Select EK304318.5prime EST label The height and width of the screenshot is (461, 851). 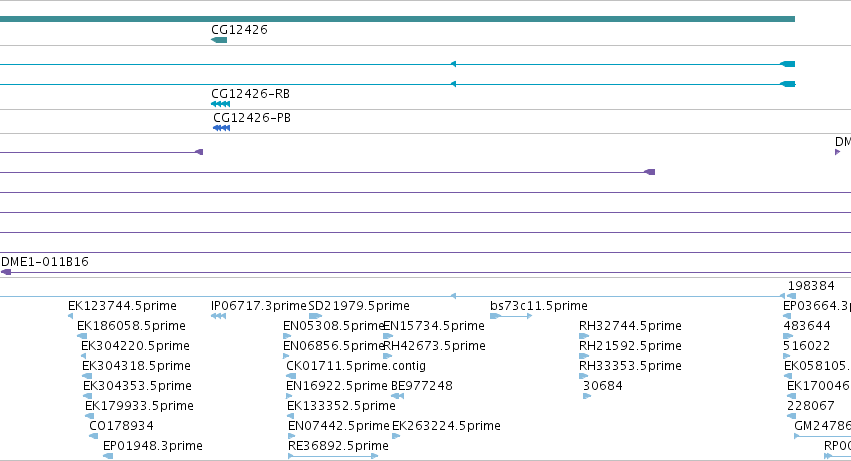(136, 366)
